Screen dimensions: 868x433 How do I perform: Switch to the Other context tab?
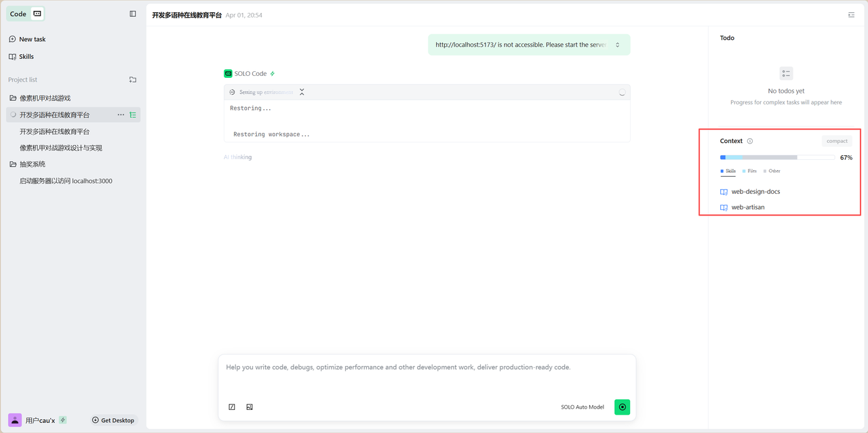pyautogui.click(x=772, y=171)
